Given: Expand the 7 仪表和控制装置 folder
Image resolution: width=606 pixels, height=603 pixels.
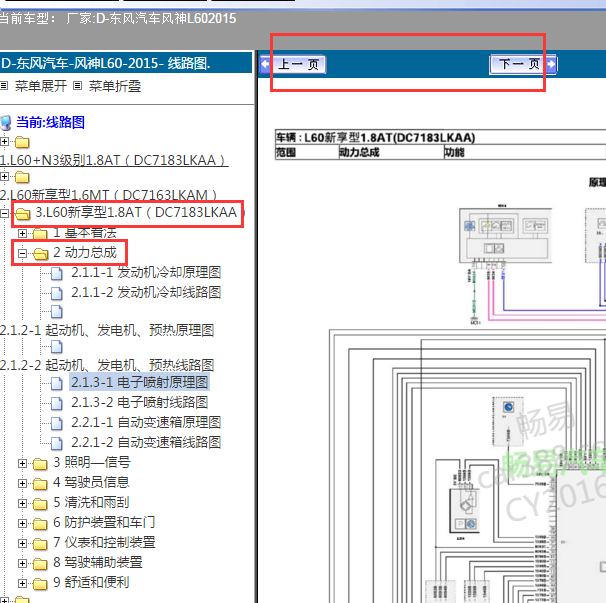Looking at the screenshot, I should [x=22, y=543].
